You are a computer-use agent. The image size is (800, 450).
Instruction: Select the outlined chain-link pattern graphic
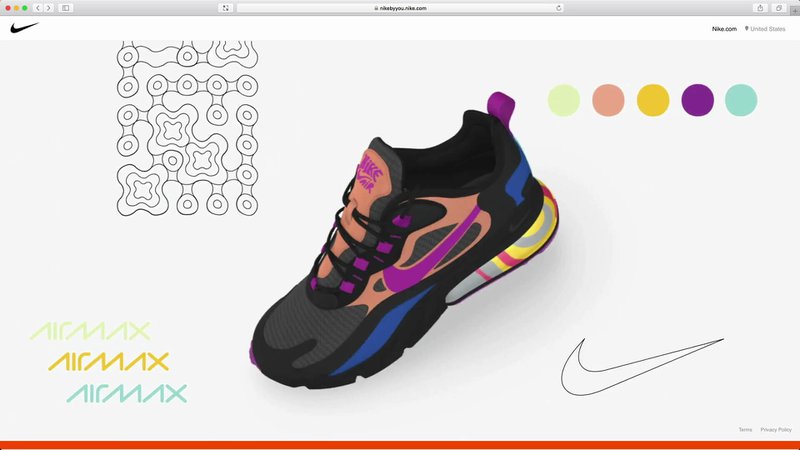187,129
